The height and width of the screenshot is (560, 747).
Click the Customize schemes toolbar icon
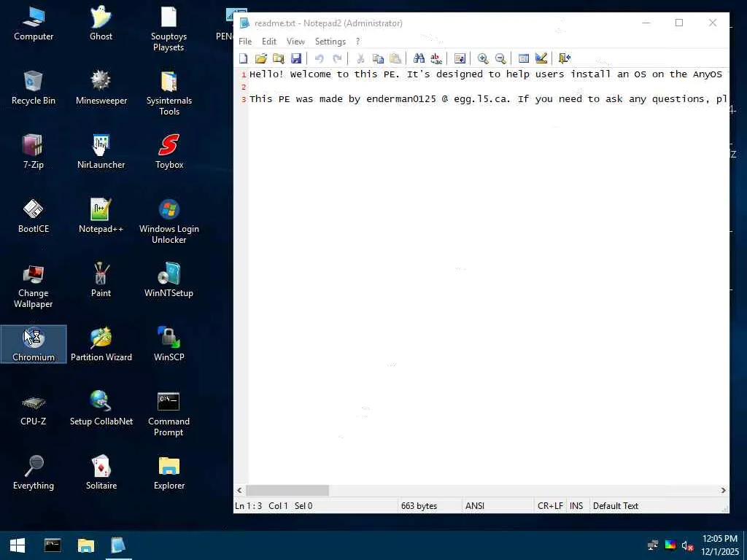[541, 58]
